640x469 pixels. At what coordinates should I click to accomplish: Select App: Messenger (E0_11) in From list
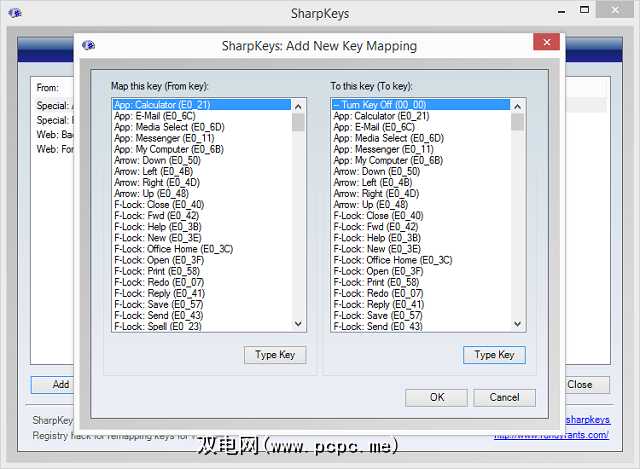pos(202,138)
